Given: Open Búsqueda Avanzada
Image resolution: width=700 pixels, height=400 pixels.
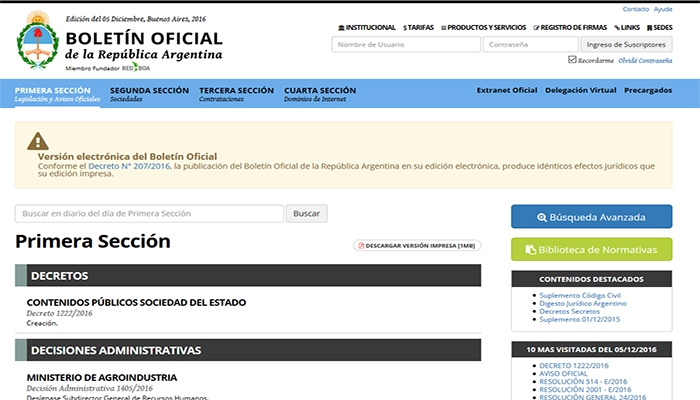Looking at the screenshot, I should [591, 217].
